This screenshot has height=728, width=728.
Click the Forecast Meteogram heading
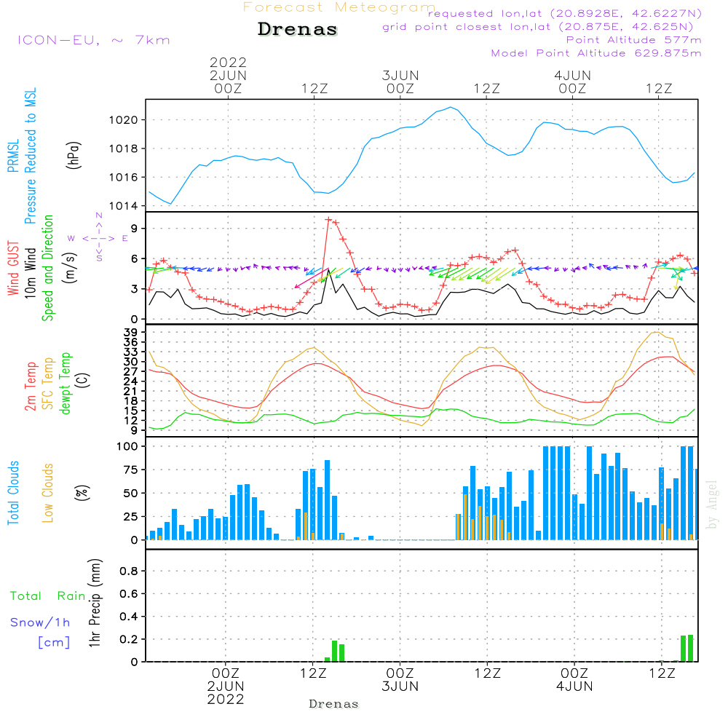pyautogui.click(x=339, y=7)
